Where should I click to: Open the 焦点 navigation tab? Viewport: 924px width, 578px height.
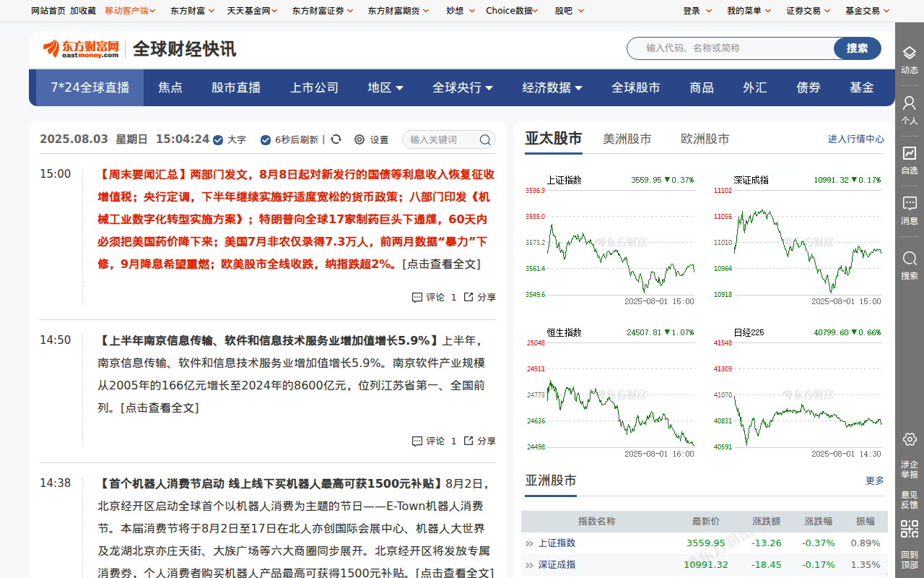click(170, 87)
